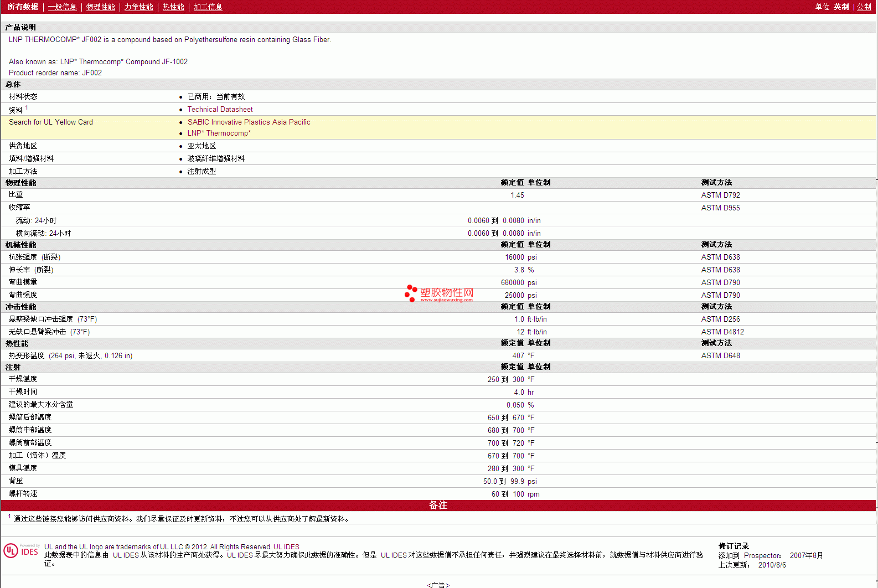The height and width of the screenshot is (588, 878).
Task: Click the Search for UL Yellow Card label
Action: pyautogui.click(x=51, y=122)
